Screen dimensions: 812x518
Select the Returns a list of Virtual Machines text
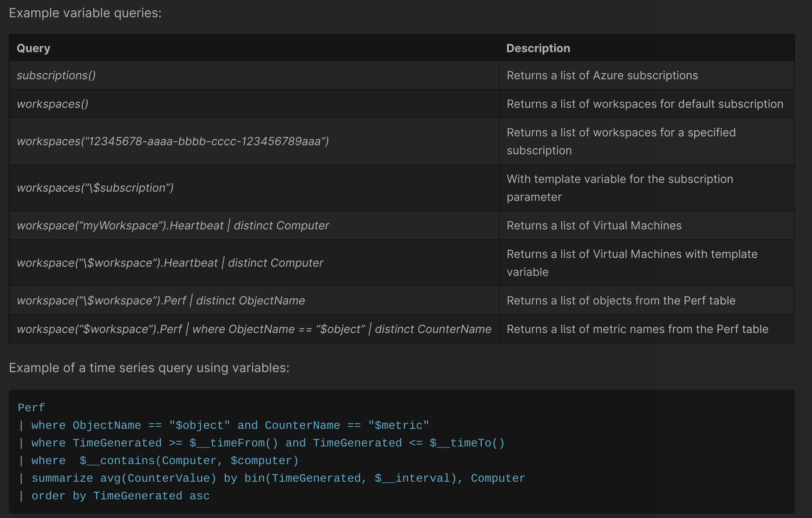click(594, 225)
